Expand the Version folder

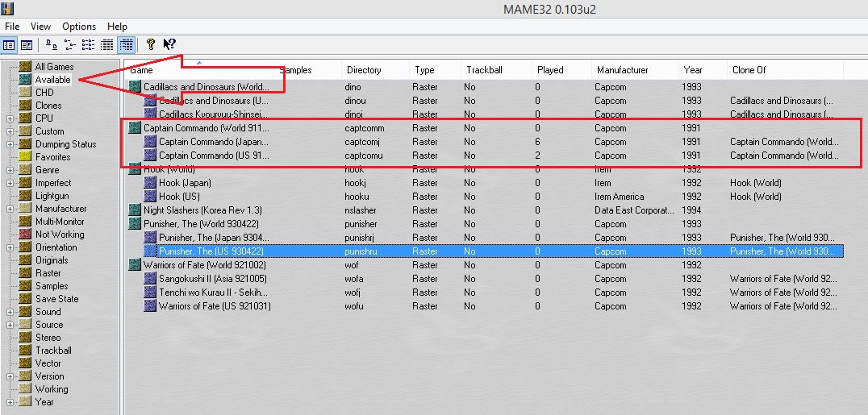[x=10, y=376]
